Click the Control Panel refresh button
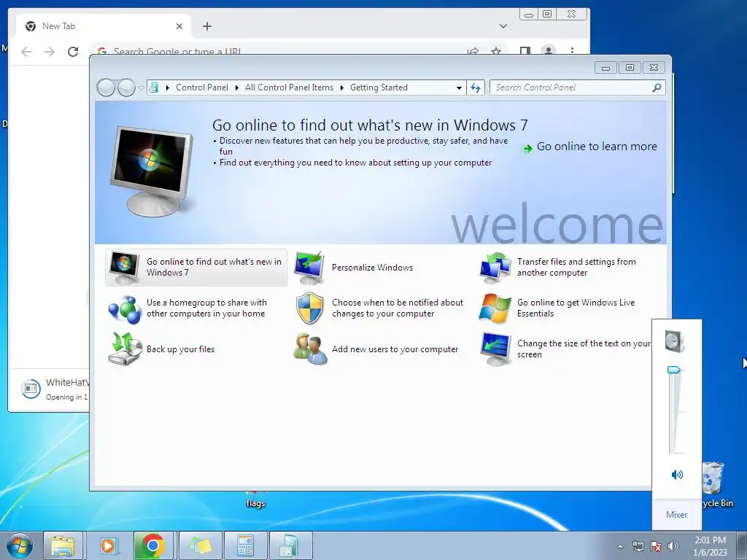 pyautogui.click(x=476, y=87)
